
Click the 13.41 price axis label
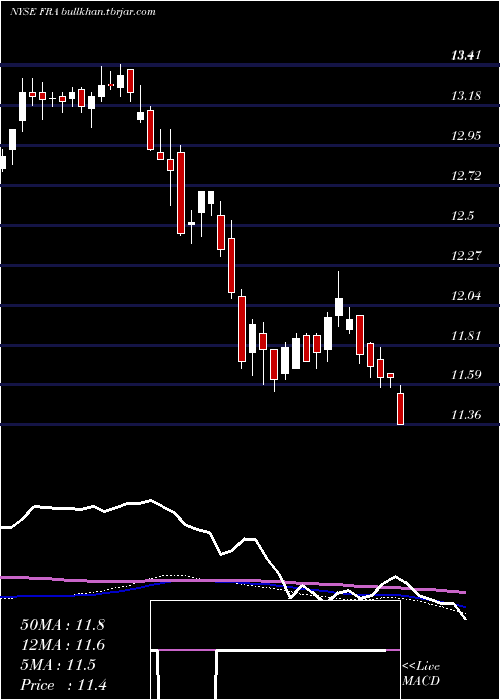coord(466,56)
